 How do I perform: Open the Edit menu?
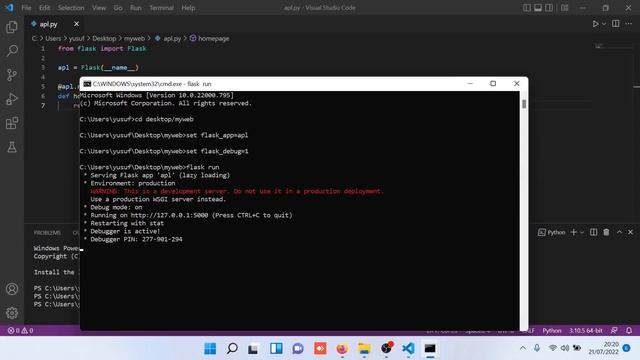44,8
